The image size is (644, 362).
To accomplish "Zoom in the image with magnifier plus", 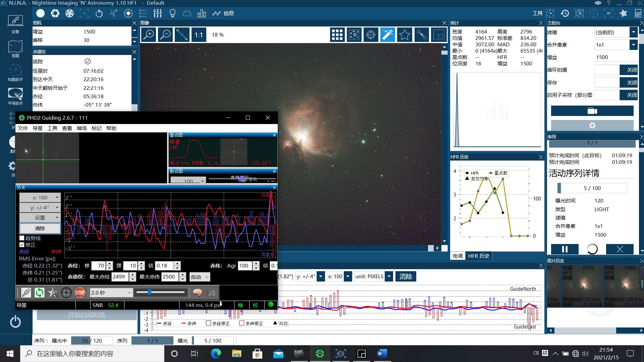I will [x=149, y=35].
